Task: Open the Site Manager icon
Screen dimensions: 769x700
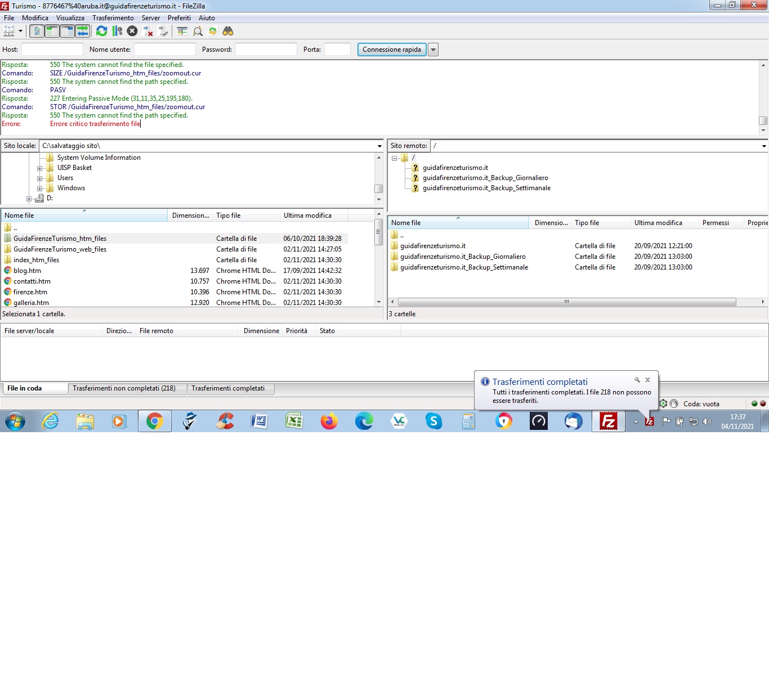Action: tap(9, 31)
